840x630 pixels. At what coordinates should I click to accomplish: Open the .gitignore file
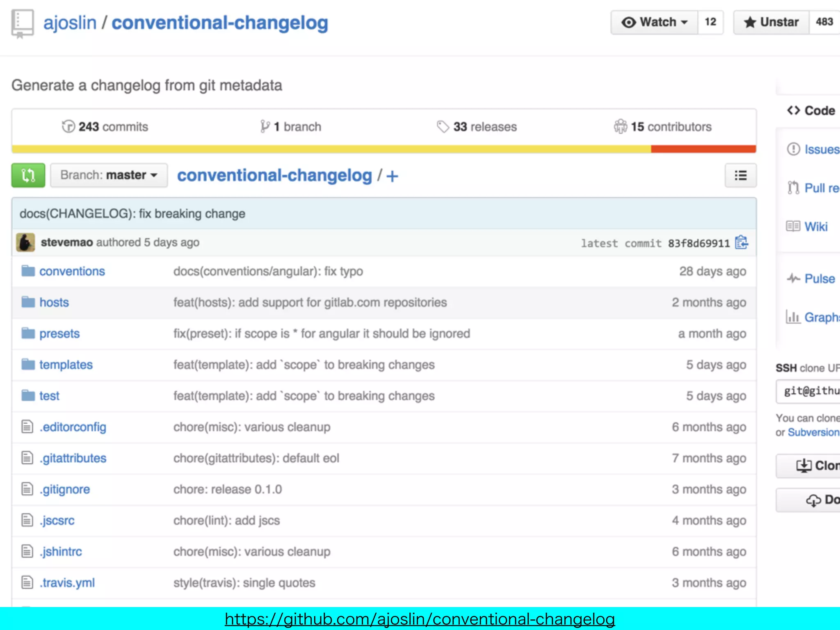(x=64, y=490)
